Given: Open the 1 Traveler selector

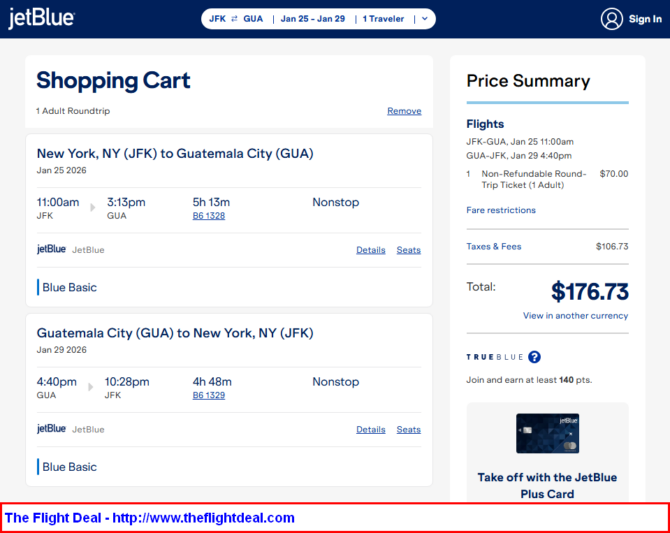Looking at the screenshot, I should tap(383, 19).
